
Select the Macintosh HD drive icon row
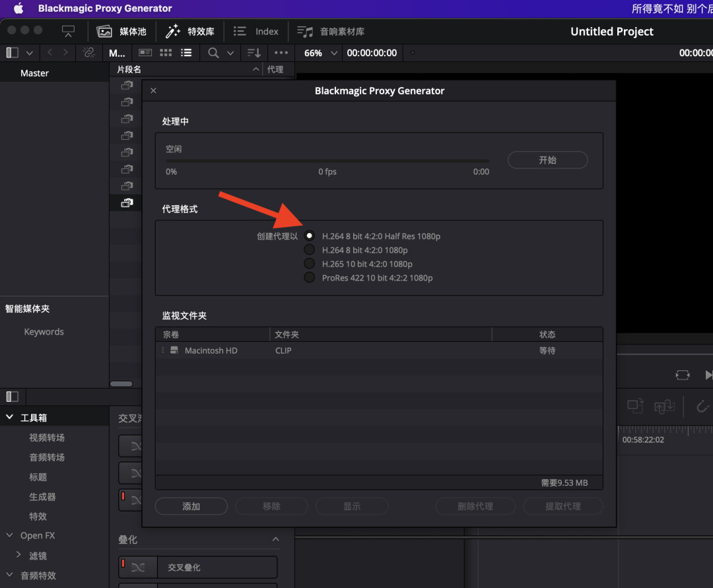coord(174,350)
